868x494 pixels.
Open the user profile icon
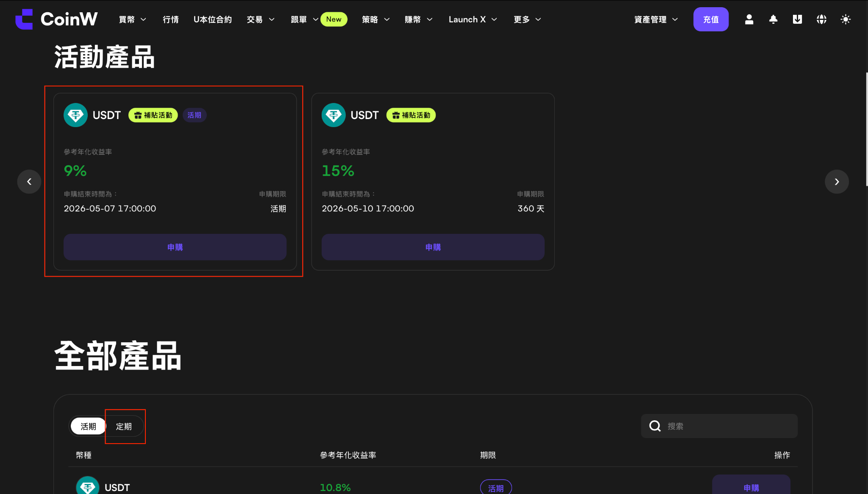pos(749,19)
